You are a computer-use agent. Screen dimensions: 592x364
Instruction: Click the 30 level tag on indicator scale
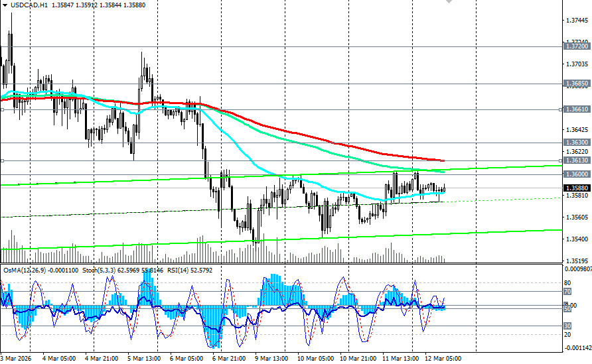567,326
